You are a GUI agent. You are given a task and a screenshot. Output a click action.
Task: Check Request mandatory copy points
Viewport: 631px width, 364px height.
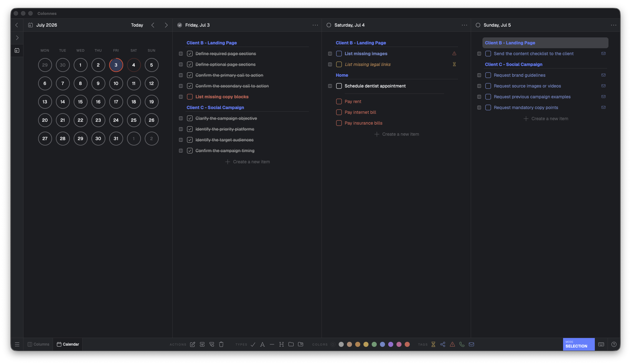[x=488, y=107]
